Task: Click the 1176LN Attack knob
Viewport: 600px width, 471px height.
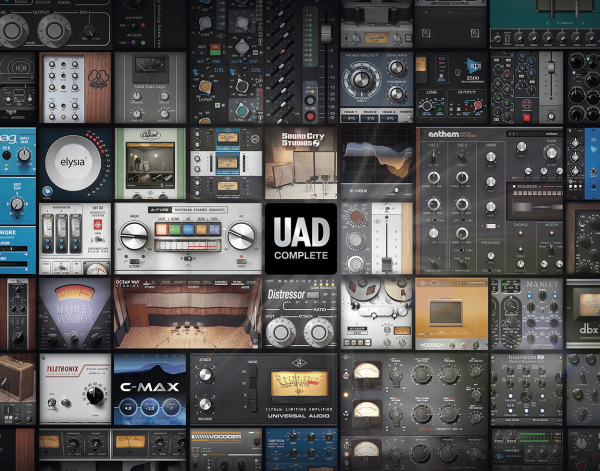Action: pos(205,374)
